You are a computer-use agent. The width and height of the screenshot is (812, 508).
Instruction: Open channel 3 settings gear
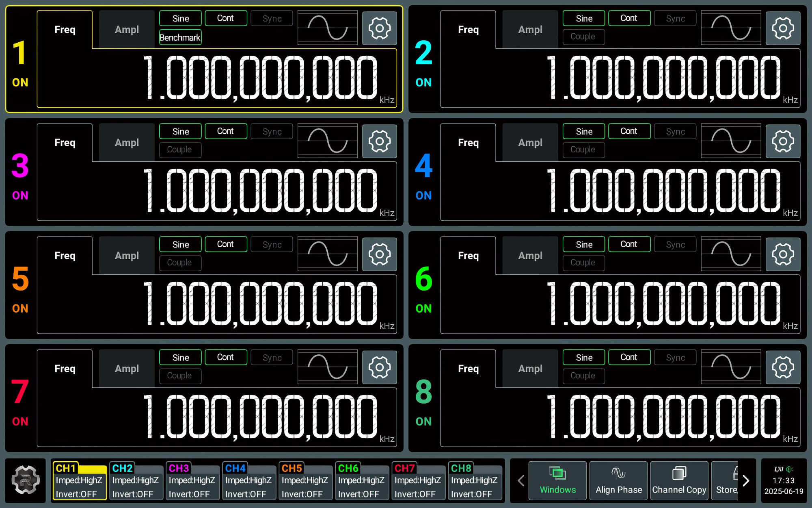379,141
